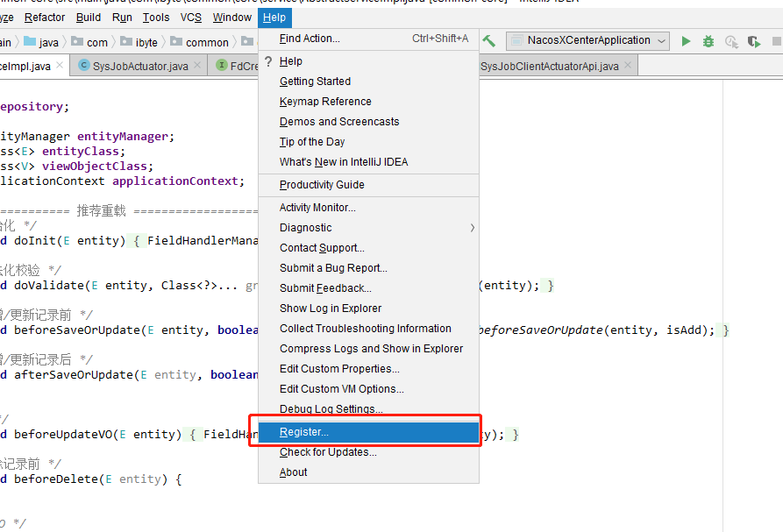
Task: Start debugging with the bug icon
Action: pyautogui.click(x=708, y=41)
